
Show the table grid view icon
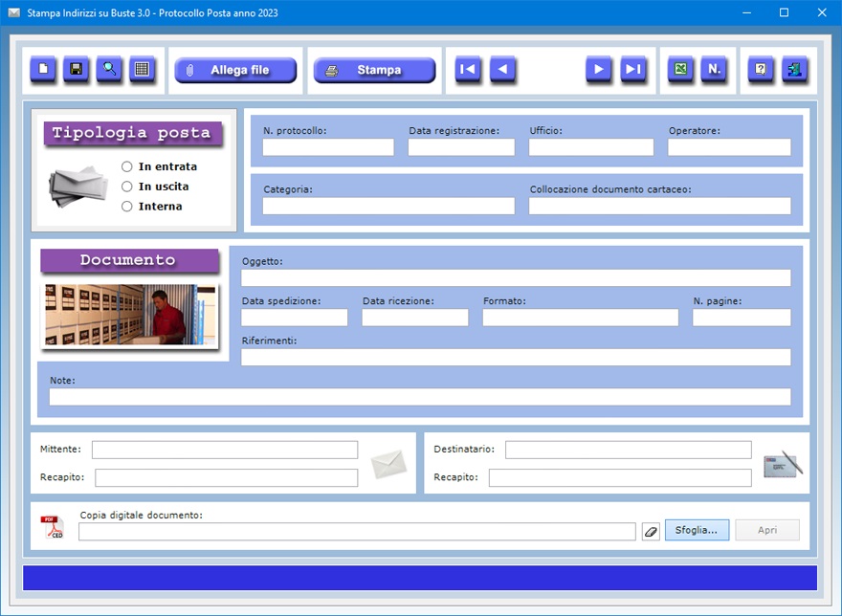[143, 69]
